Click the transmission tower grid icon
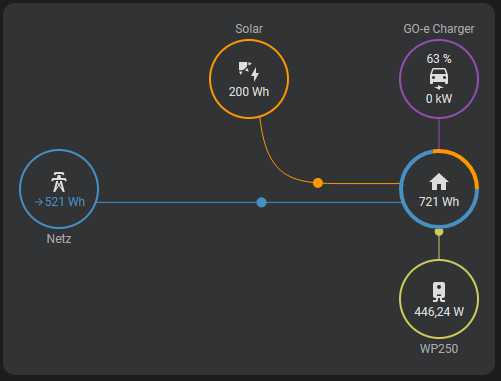The height and width of the screenshot is (381, 501). [59, 182]
